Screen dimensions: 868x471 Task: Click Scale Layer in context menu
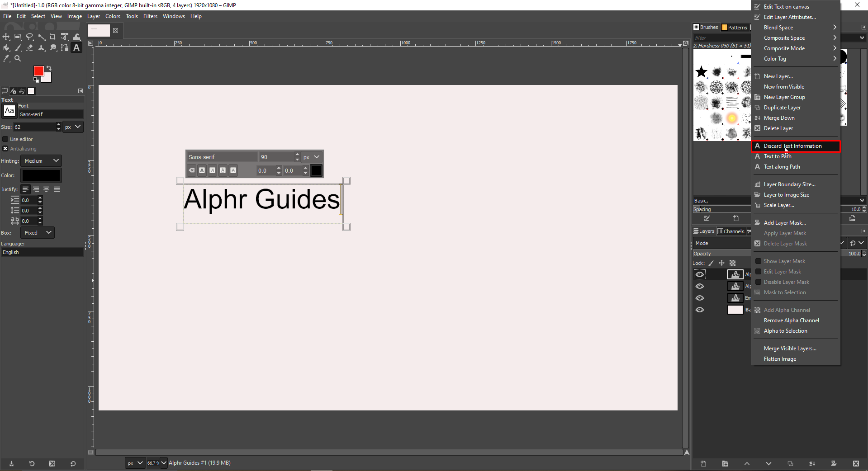click(796, 205)
